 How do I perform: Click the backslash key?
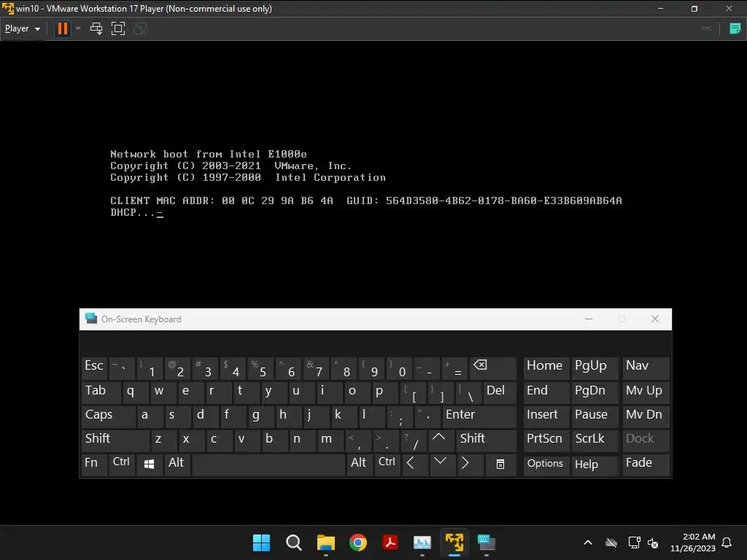pos(468,392)
